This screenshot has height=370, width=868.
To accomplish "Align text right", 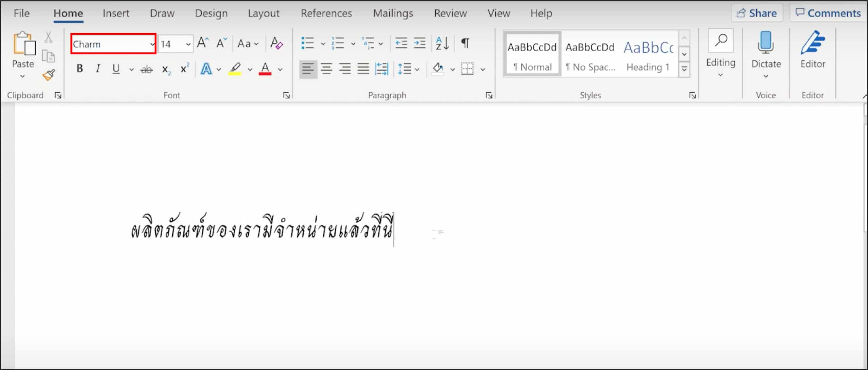I will pyautogui.click(x=345, y=69).
